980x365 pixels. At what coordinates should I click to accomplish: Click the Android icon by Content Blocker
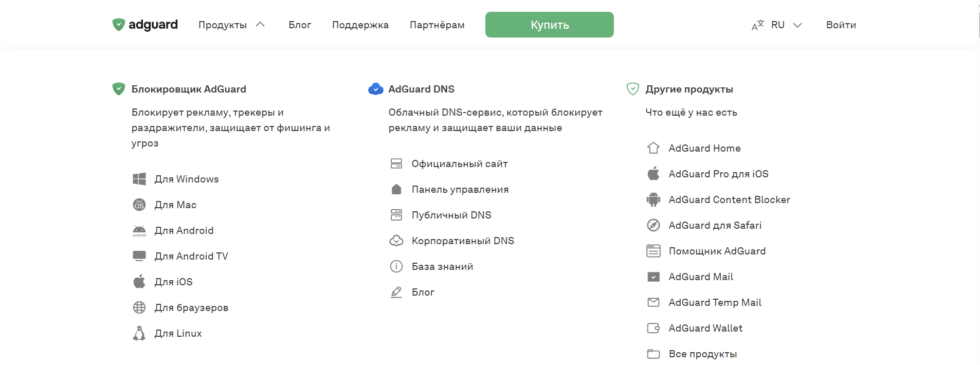654,199
